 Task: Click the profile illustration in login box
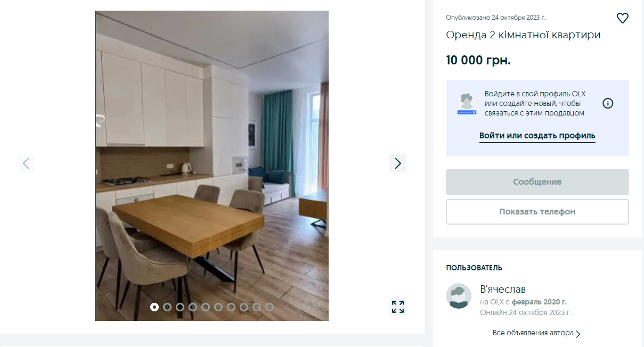click(x=467, y=104)
